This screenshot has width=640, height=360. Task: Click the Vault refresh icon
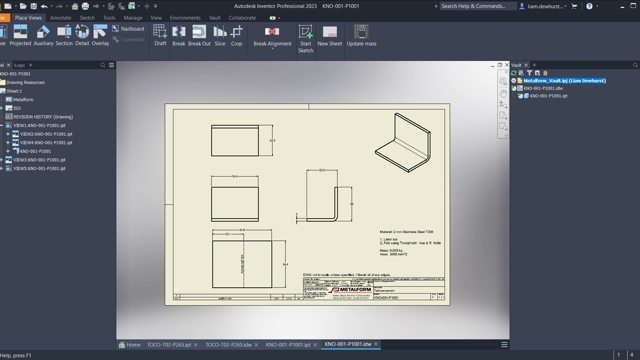(514, 73)
